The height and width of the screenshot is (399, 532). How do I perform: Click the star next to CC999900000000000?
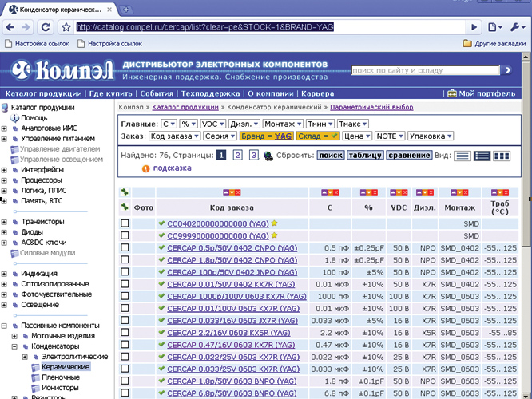coord(275,235)
